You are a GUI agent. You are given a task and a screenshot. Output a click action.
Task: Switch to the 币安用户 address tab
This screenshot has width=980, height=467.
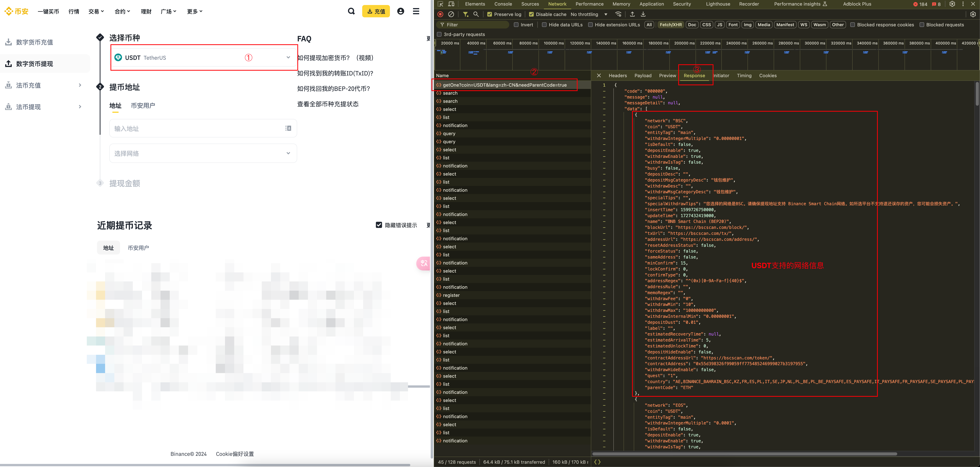[143, 106]
